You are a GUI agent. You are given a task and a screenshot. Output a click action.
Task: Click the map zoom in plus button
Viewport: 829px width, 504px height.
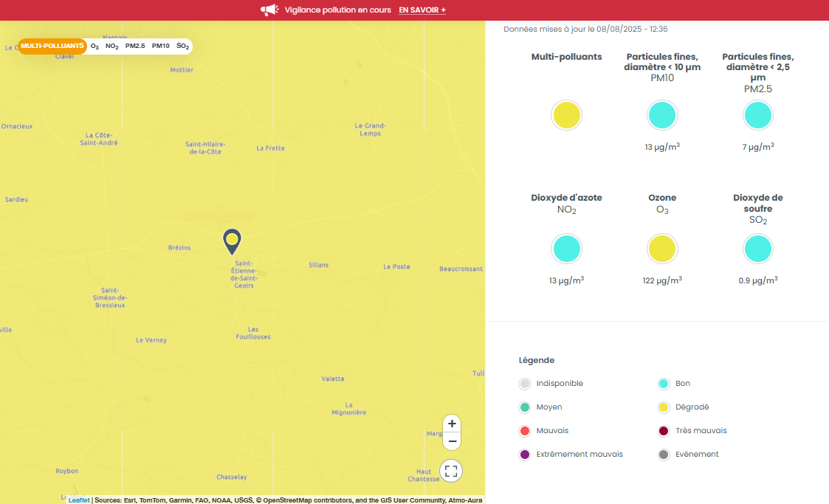point(452,424)
